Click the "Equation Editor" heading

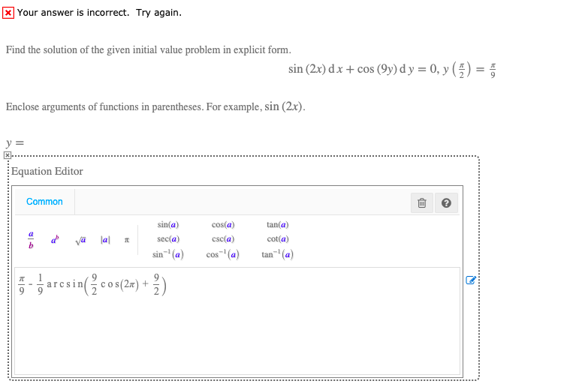click(47, 171)
